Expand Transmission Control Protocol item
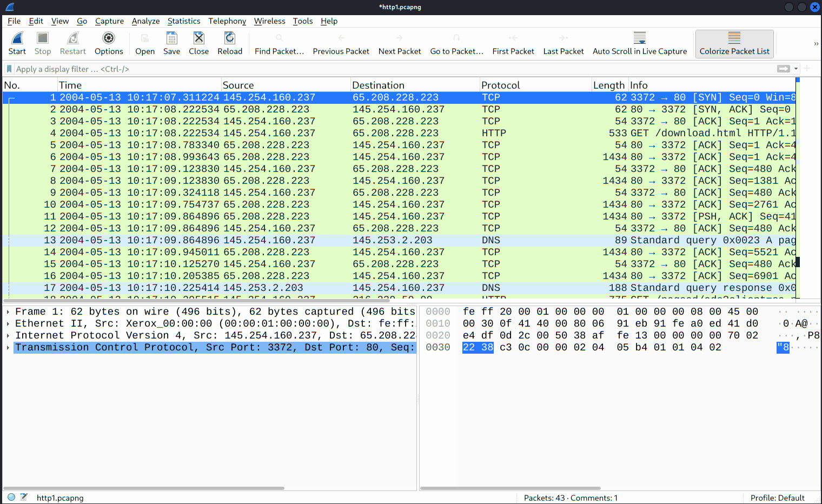822x504 pixels. pyautogui.click(x=8, y=348)
